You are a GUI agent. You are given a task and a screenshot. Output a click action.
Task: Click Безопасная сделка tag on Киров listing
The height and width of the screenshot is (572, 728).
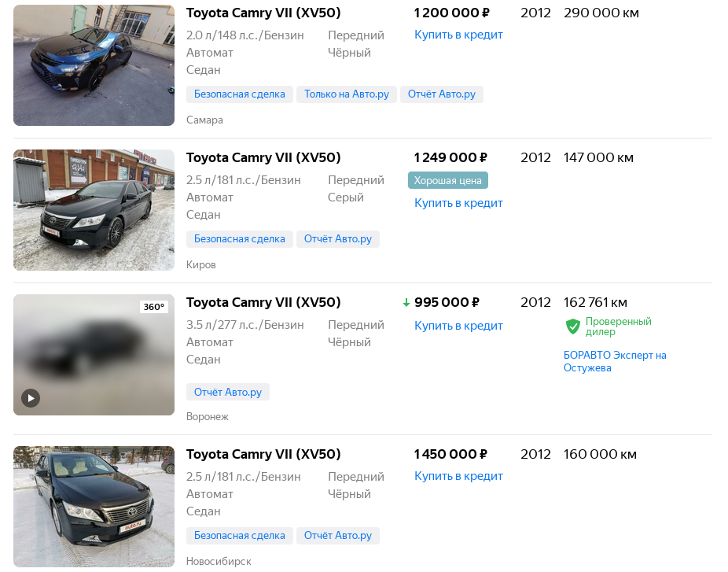240,239
